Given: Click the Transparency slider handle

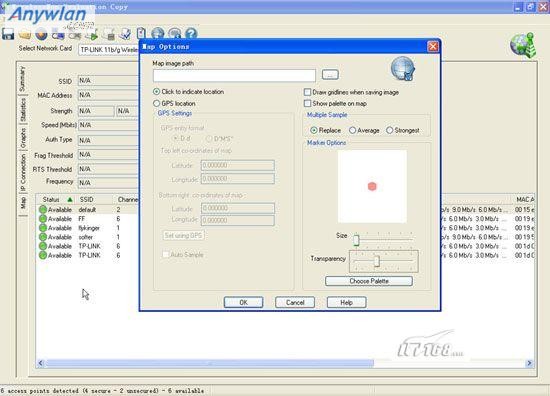Looking at the screenshot, I should [376, 261].
